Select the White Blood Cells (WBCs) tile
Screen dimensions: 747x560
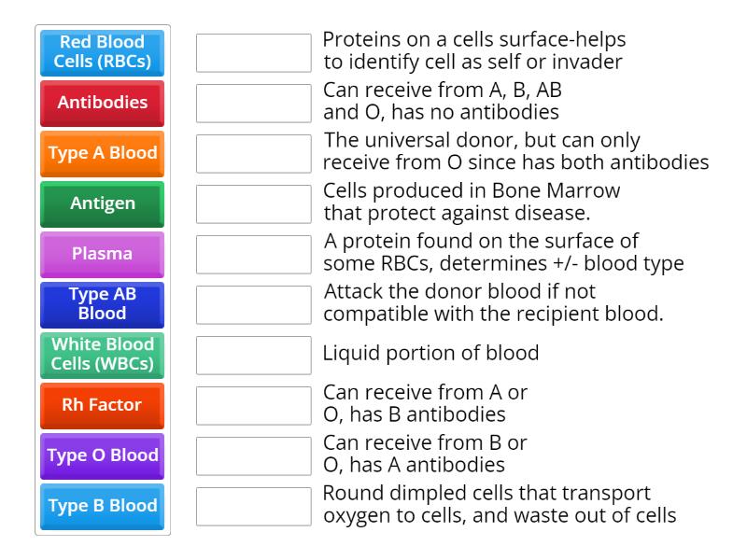tap(101, 356)
